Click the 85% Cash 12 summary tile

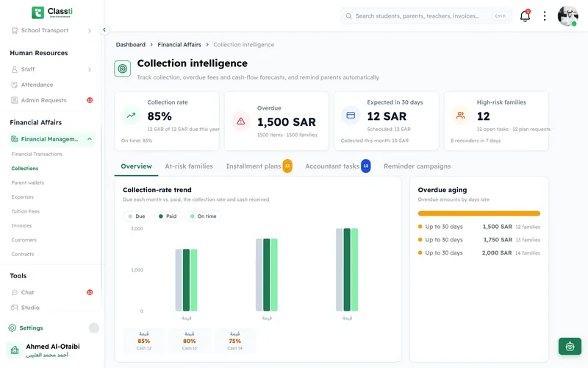click(144, 341)
